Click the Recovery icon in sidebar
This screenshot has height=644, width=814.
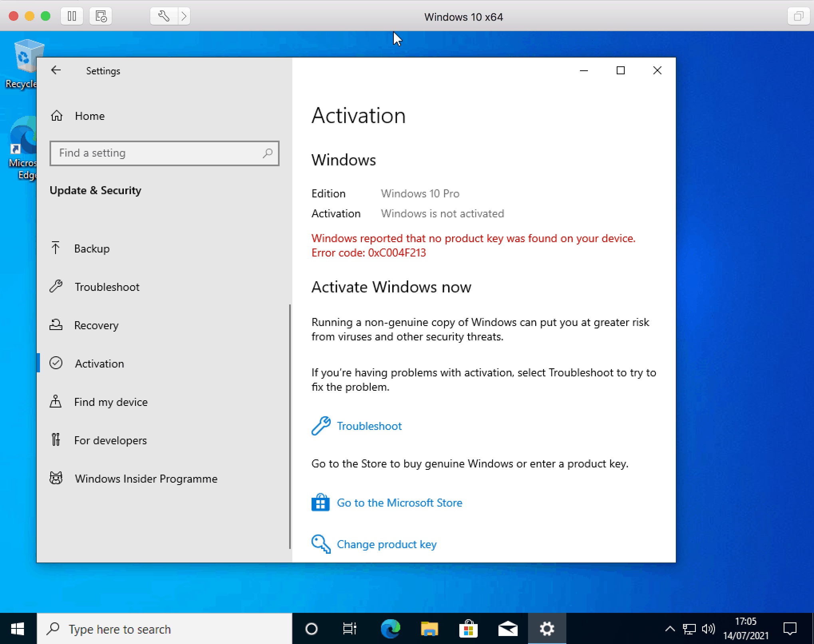(x=56, y=325)
